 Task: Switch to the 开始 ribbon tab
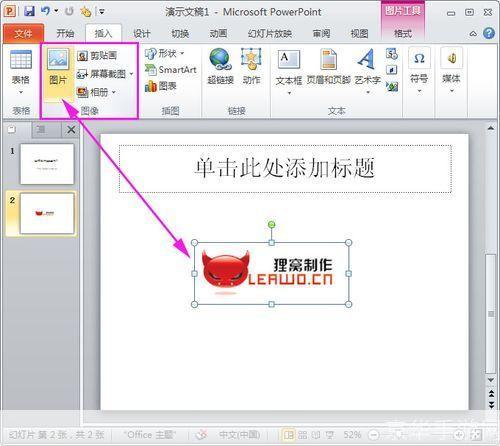[x=65, y=33]
